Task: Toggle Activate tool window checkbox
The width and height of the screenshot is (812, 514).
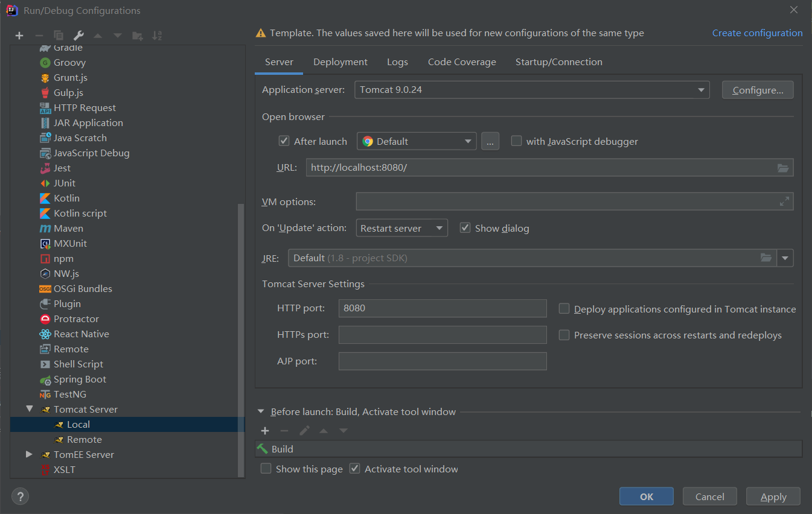Action: point(355,469)
